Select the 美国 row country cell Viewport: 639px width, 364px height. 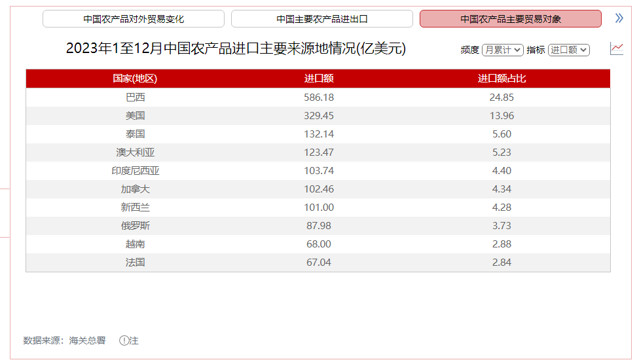point(135,116)
